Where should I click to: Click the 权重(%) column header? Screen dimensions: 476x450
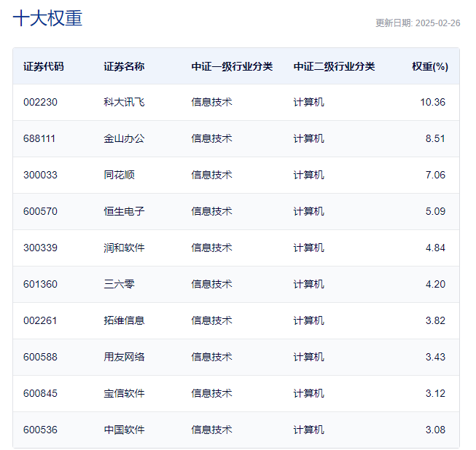tap(430, 66)
